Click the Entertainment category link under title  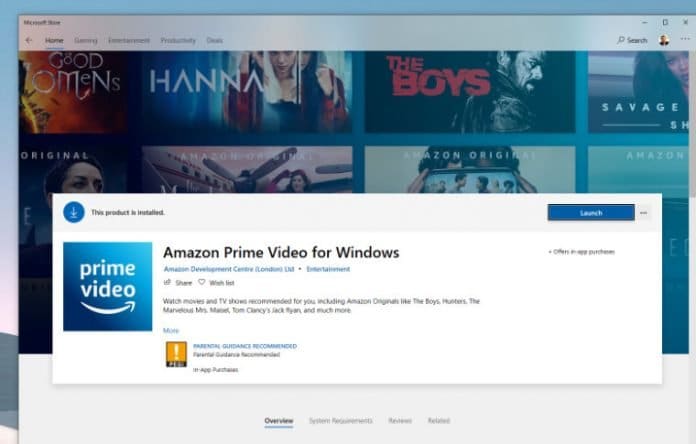coord(328,269)
